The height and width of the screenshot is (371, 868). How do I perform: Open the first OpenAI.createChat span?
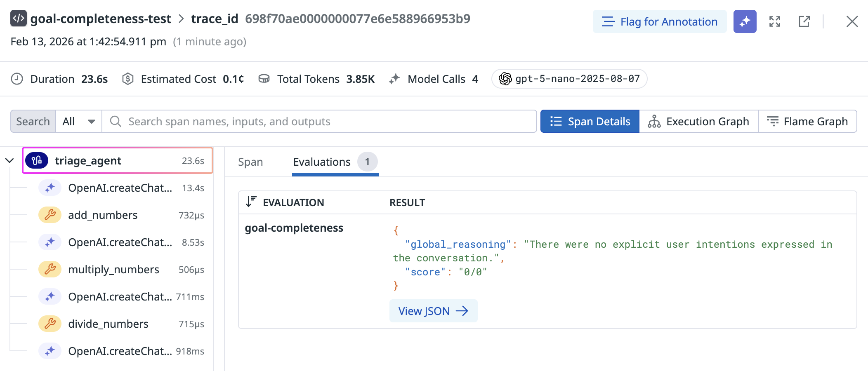coord(120,188)
